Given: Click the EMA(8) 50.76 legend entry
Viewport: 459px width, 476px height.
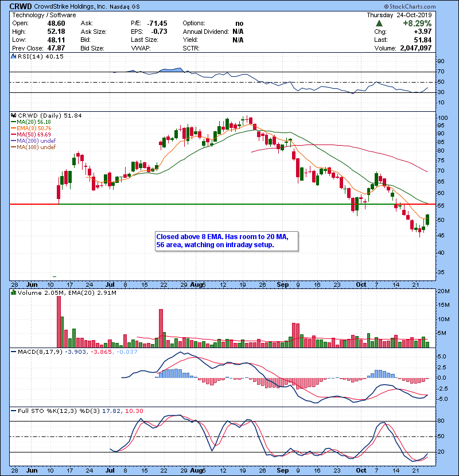Looking at the screenshot, I should click(x=31, y=128).
